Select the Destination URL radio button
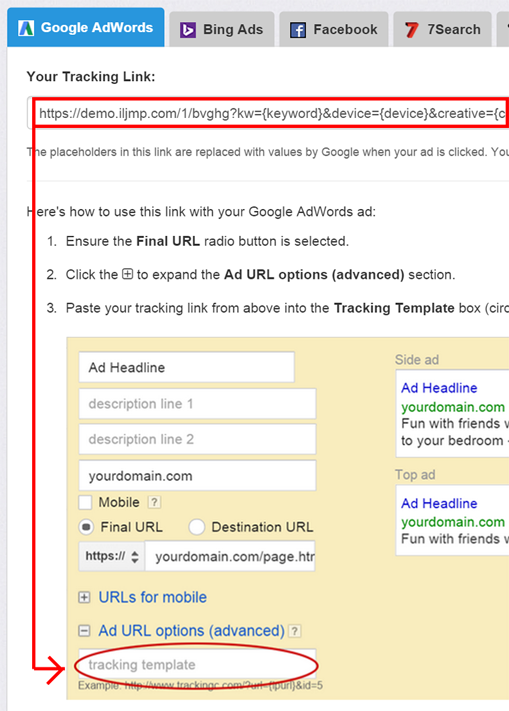The height and width of the screenshot is (711, 509). click(197, 527)
